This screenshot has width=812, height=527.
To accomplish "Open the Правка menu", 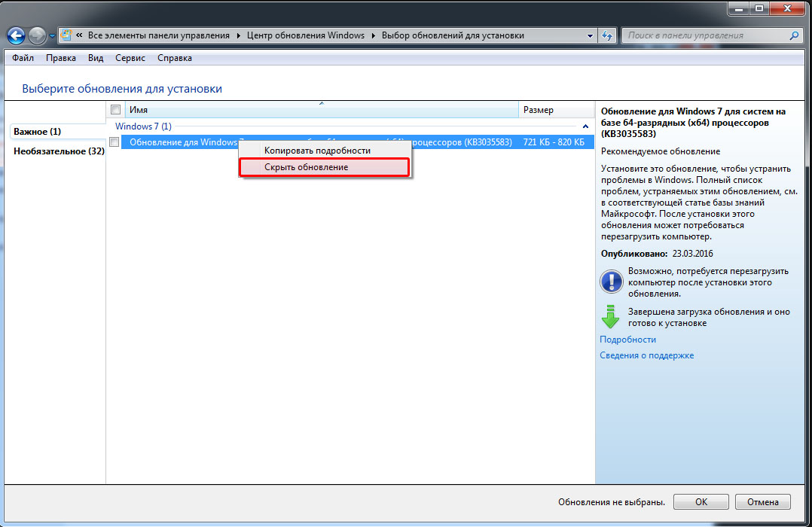I will point(60,58).
